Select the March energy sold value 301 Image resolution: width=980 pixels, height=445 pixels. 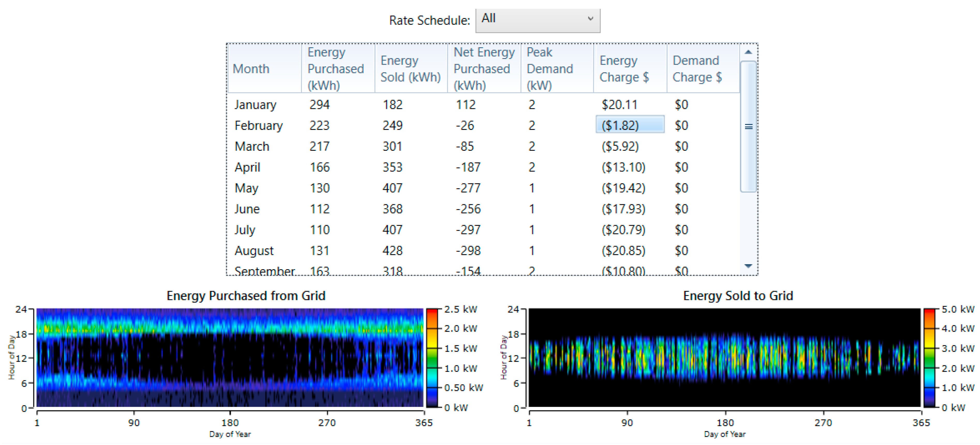[392, 146]
